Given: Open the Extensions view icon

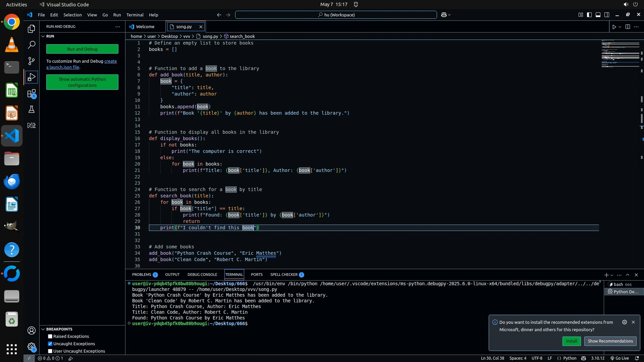Looking at the screenshot, I should [32, 94].
